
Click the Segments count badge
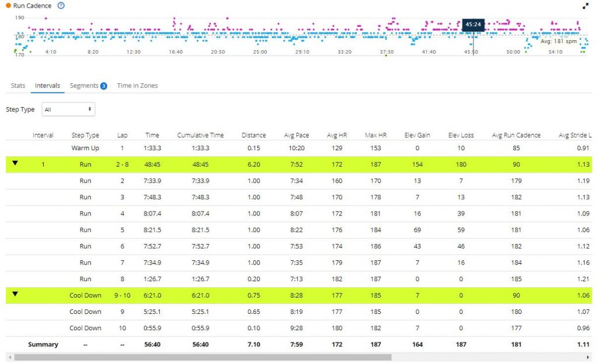[x=103, y=86]
